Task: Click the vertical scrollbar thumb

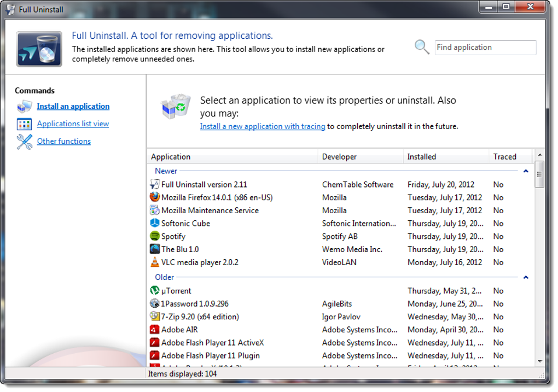Action: pyautogui.click(x=539, y=174)
